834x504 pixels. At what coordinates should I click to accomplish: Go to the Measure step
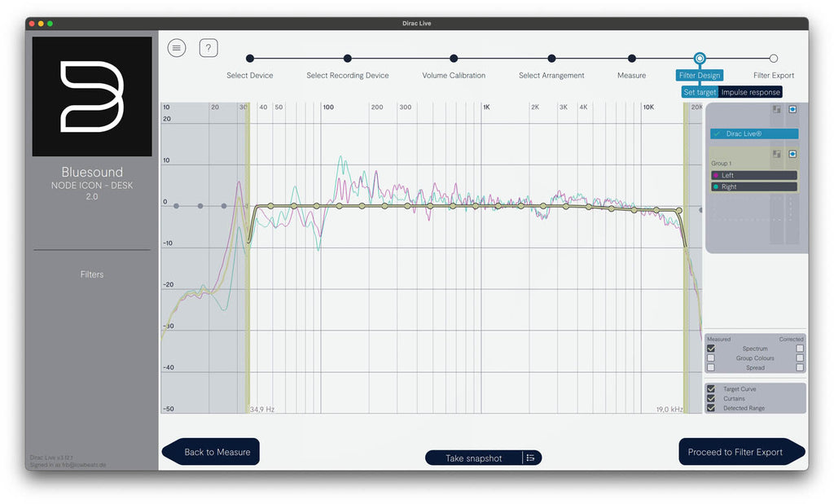(631, 59)
